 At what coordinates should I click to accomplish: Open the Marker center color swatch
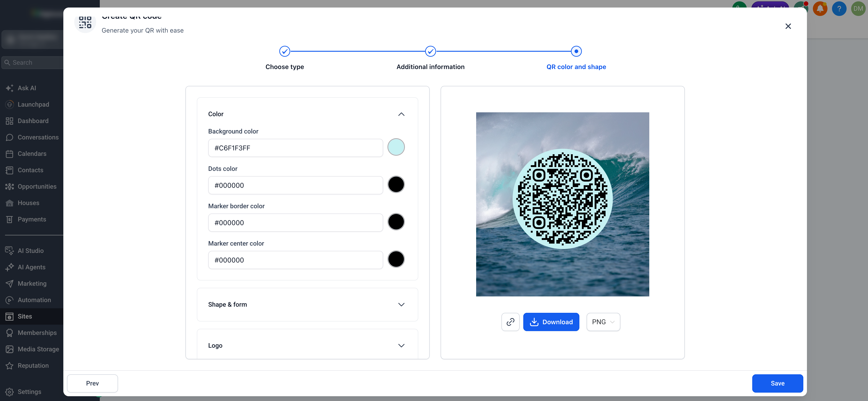[396, 260]
